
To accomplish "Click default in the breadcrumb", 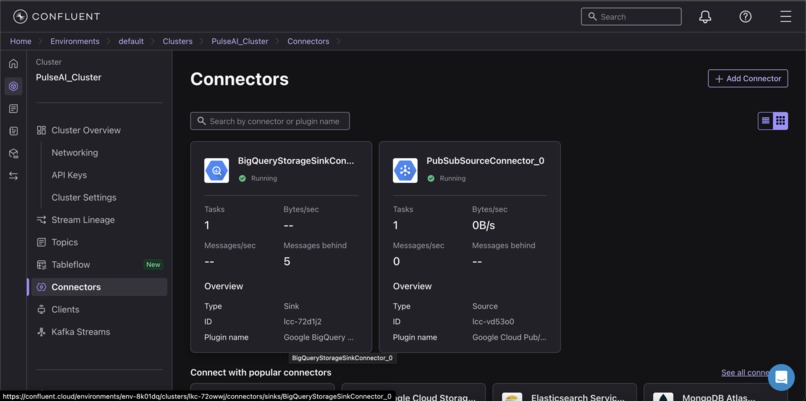I will coord(131,41).
